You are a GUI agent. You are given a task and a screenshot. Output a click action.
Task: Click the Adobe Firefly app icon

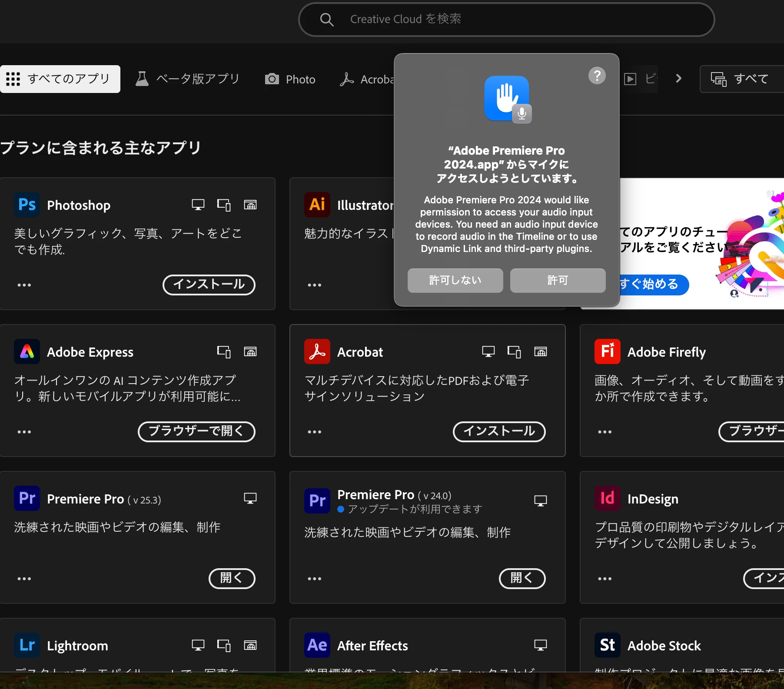click(x=608, y=351)
